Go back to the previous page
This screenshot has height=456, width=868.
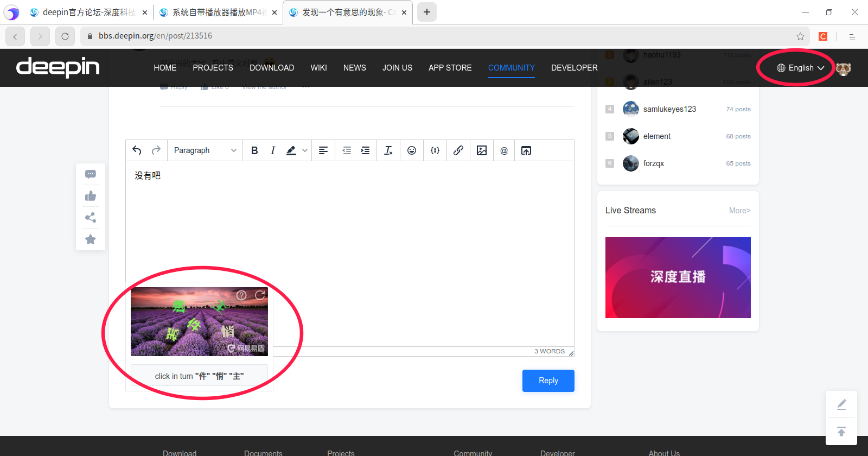[x=15, y=36]
